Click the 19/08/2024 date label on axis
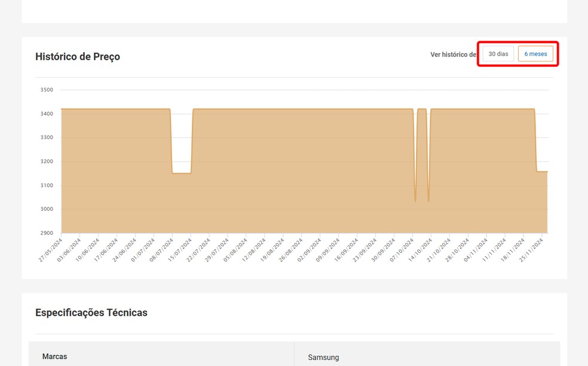This screenshot has width=588, height=366. pos(272,250)
